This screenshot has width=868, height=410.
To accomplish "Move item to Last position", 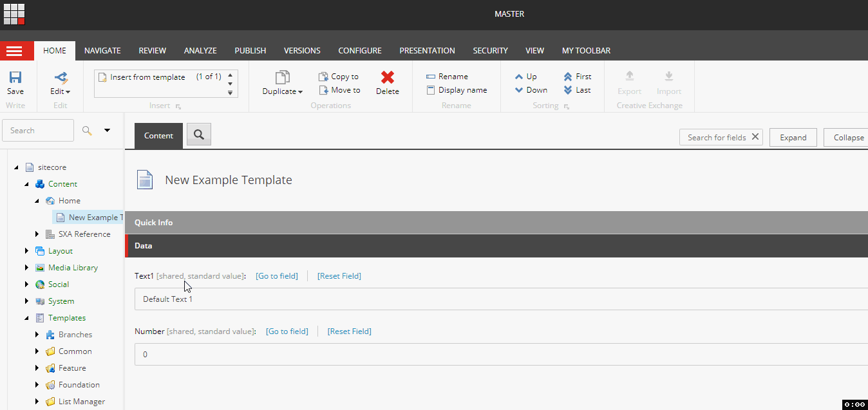I will coord(577,90).
